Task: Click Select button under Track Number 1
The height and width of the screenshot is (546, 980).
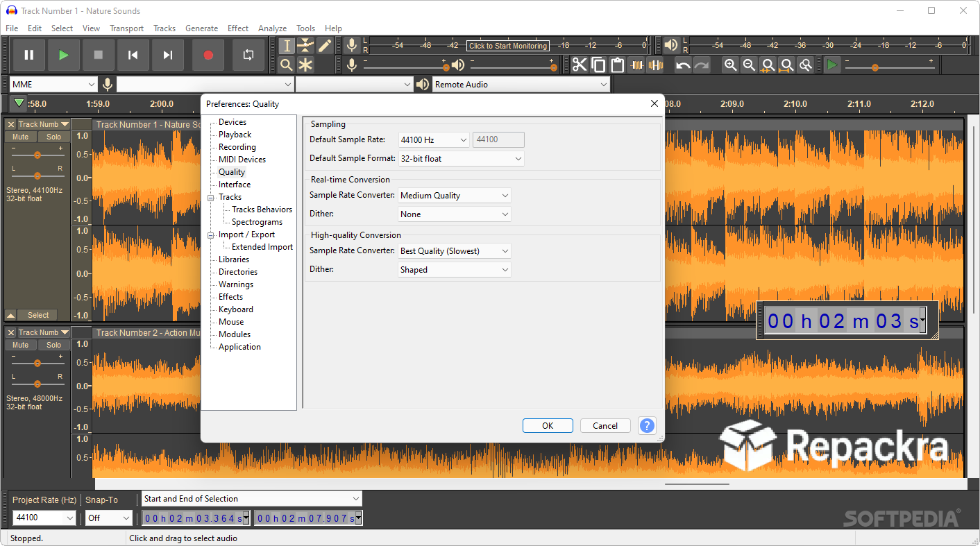Action: click(38, 315)
